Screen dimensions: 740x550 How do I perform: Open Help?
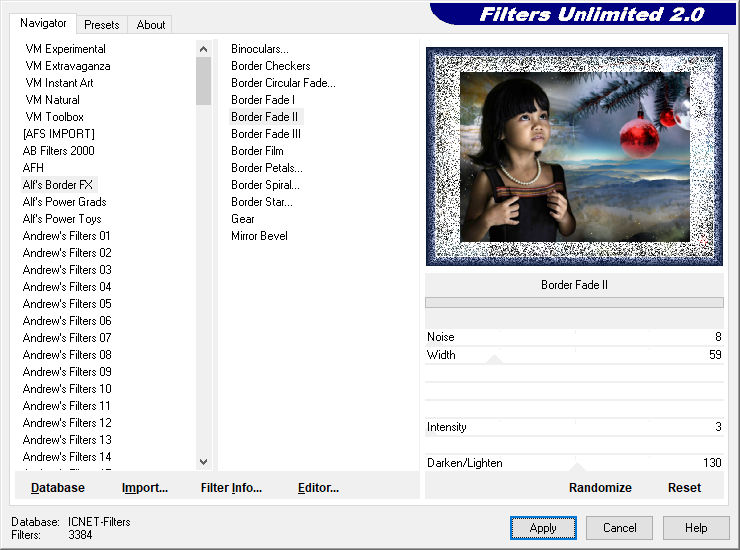tap(696, 528)
